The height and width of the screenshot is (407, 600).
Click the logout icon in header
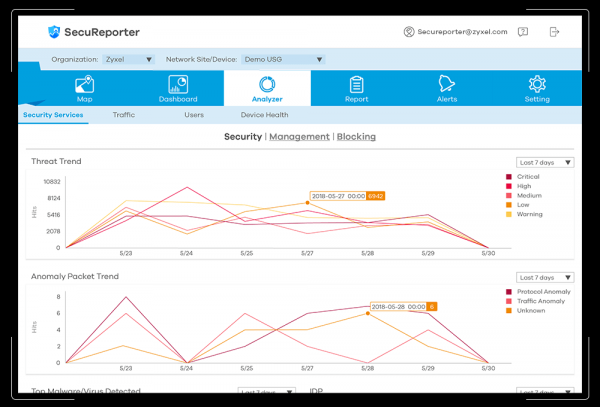[555, 32]
